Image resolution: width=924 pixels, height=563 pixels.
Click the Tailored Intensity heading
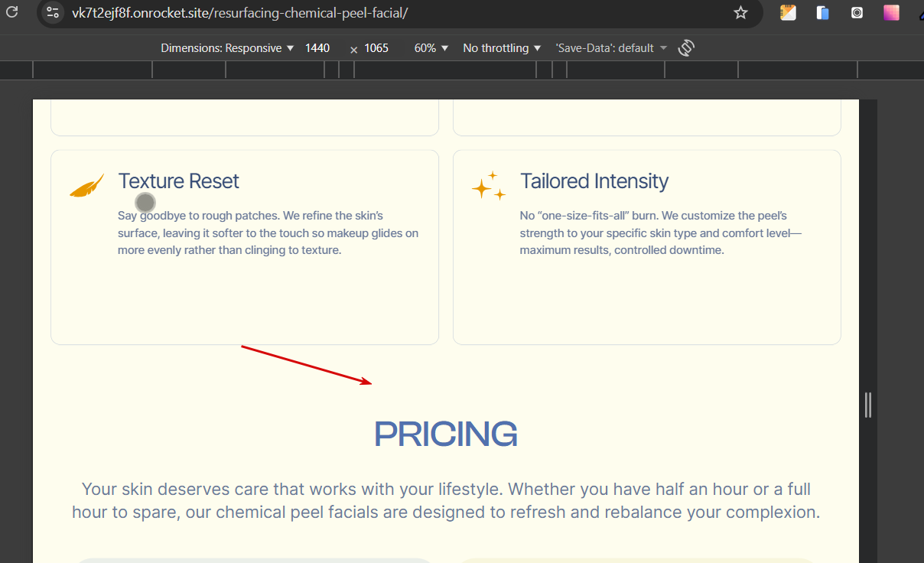(594, 181)
